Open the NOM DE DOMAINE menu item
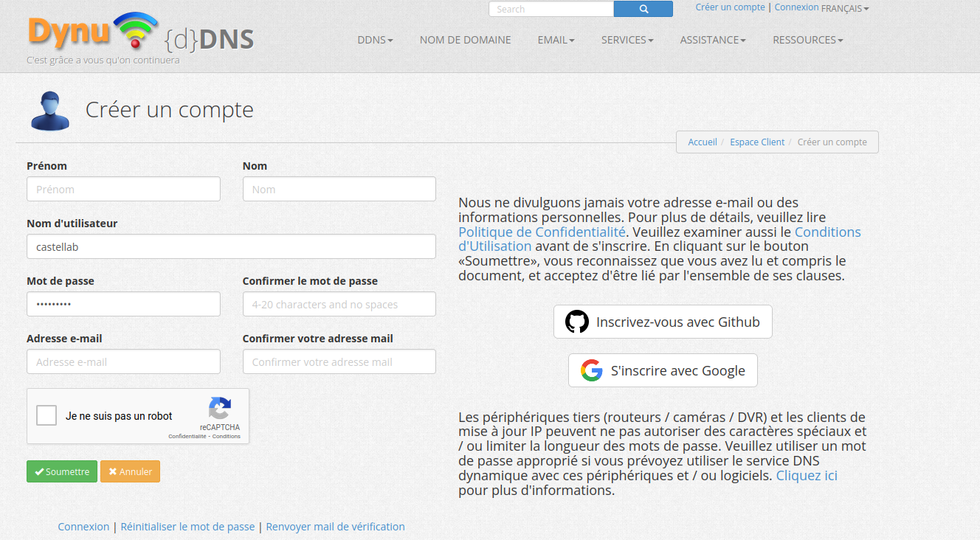The height and width of the screenshot is (540, 980). [465, 40]
